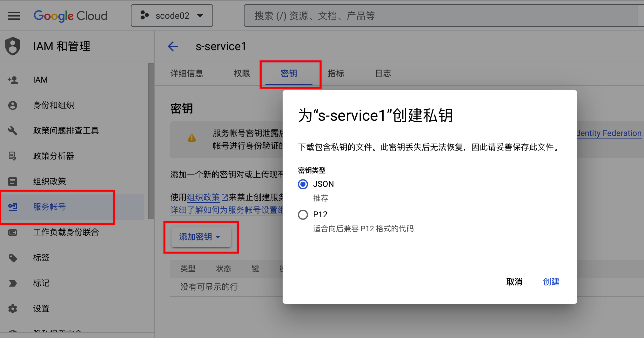Click the project icon in scode02 selector
Screen dimensions: 644x338
145,15
